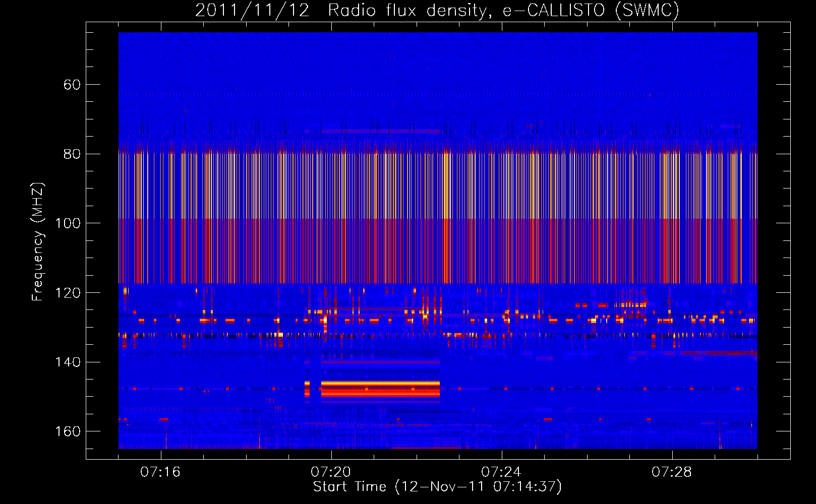This screenshot has width=816, height=504.
Task: Click the 07:28 time tick label
Action: point(672,472)
